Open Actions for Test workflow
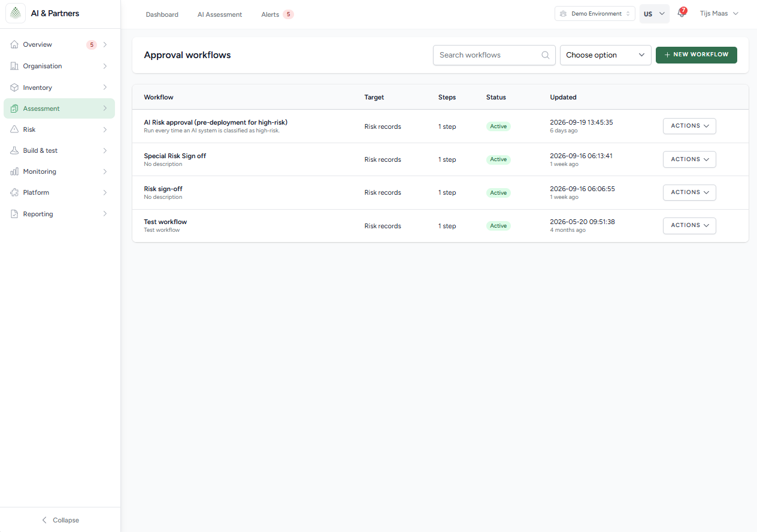757x532 pixels. point(689,225)
